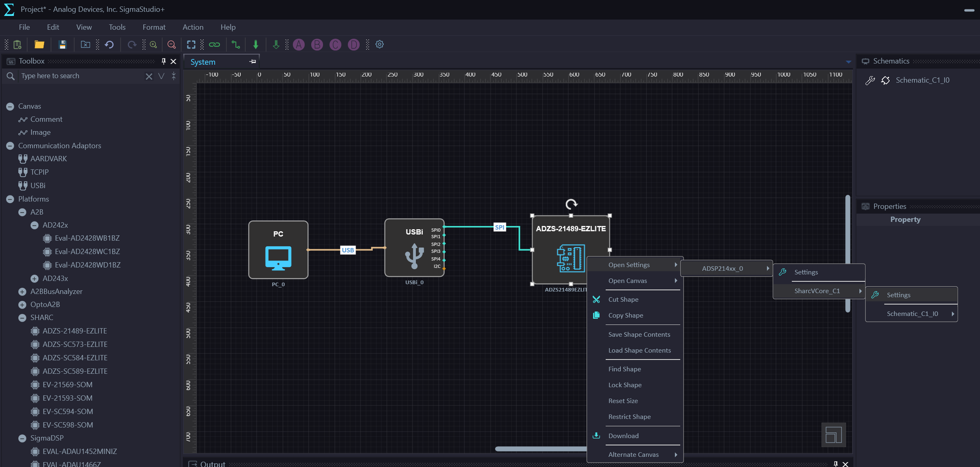Select the PC block on canvas
This screenshot has width=980, height=467.
(x=278, y=250)
